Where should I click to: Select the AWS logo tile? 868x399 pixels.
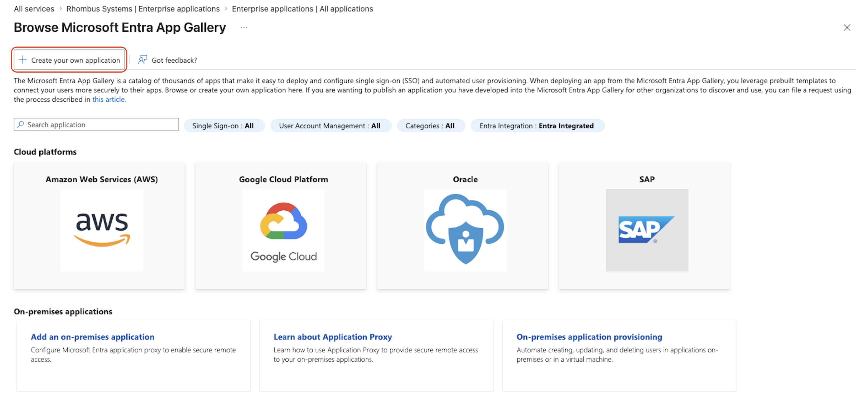(x=102, y=230)
